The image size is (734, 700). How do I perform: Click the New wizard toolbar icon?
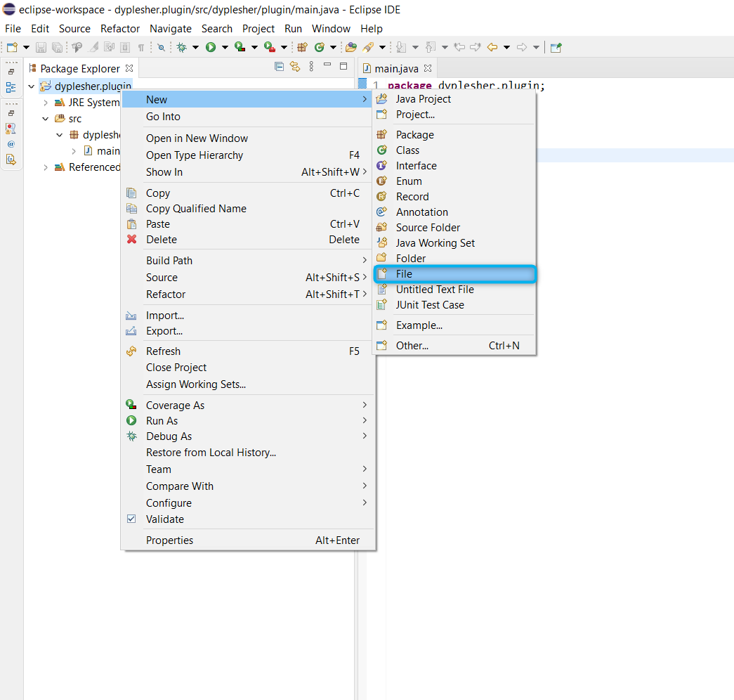(12, 47)
